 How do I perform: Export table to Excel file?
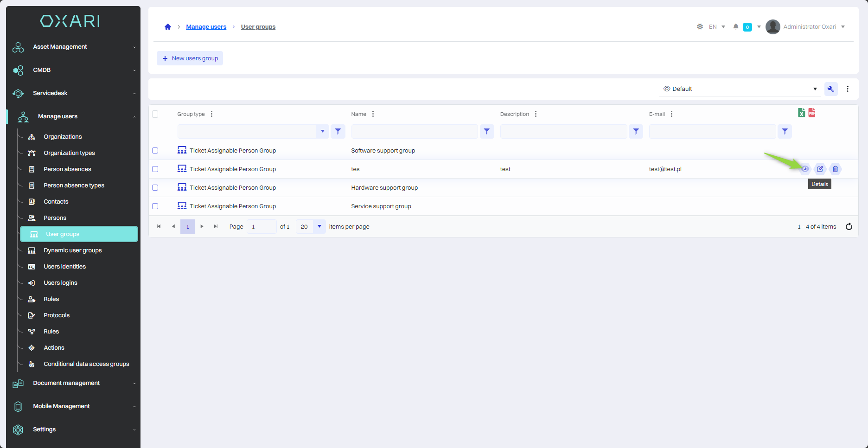click(x=801, y=113)
